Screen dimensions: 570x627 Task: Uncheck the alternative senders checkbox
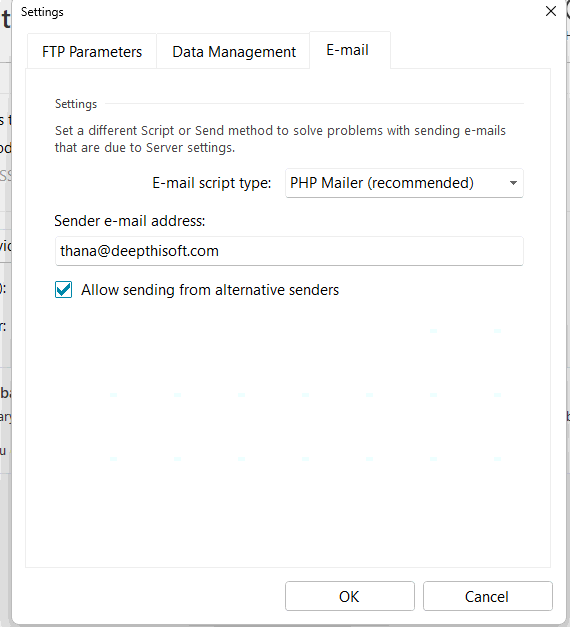tap(64, 290)
